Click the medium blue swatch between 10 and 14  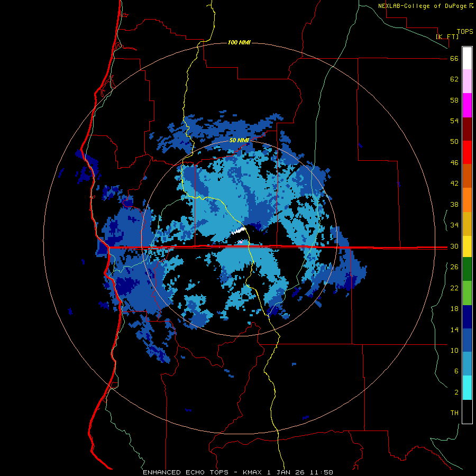pyautogui.click(x=467, y=340)
